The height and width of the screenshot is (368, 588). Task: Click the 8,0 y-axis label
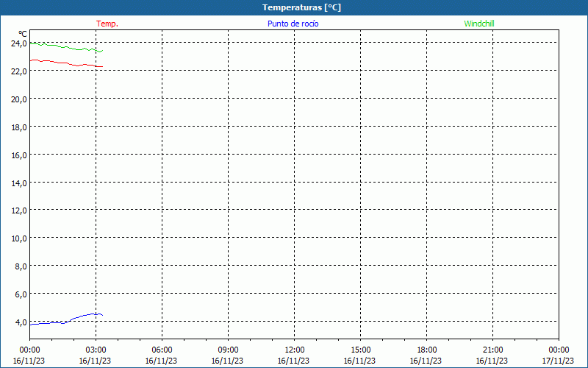(21, 266)
